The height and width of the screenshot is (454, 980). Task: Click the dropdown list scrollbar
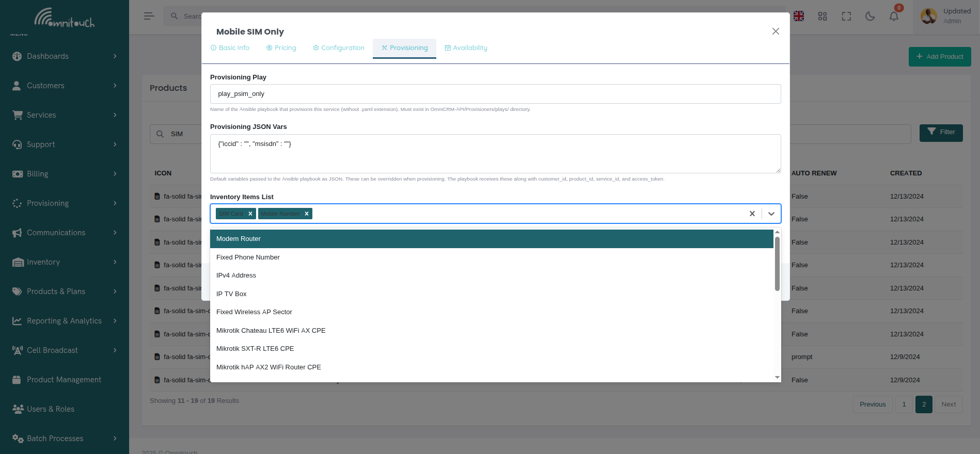(x=777, y=264)
